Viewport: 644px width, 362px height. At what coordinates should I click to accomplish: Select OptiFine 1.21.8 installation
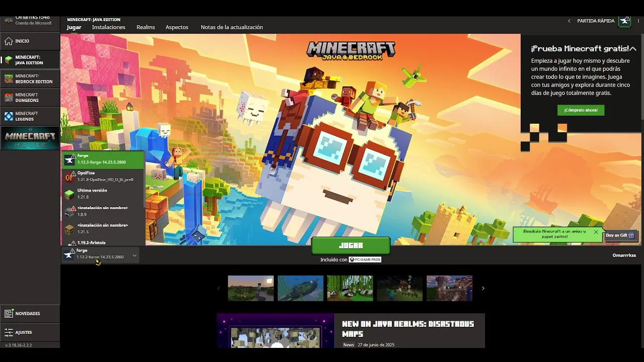pyautogui.click(x=103, y=176)
